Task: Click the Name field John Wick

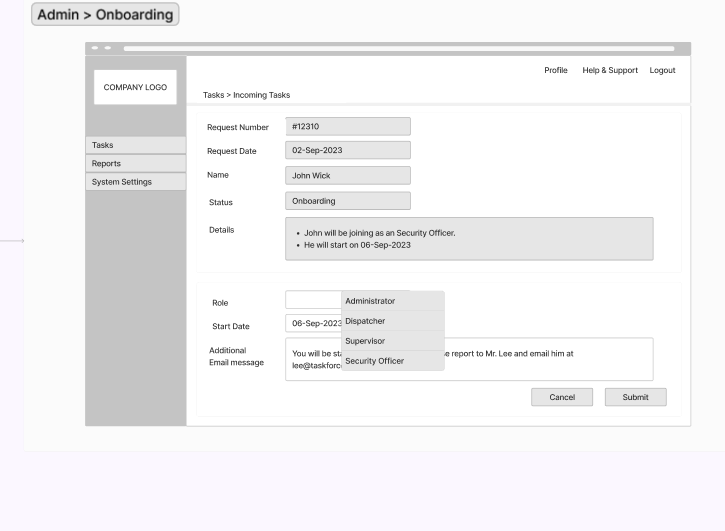Action: click(x=348, y=176)
